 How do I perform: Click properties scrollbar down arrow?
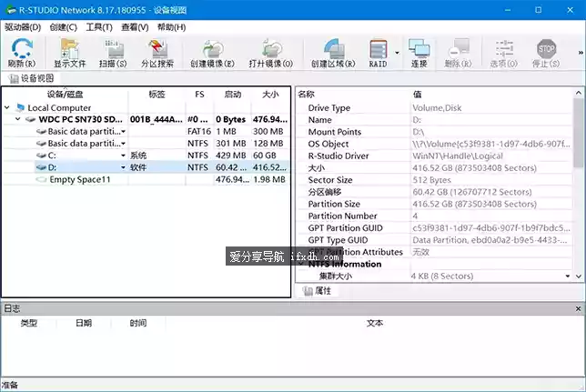[579, 276]
